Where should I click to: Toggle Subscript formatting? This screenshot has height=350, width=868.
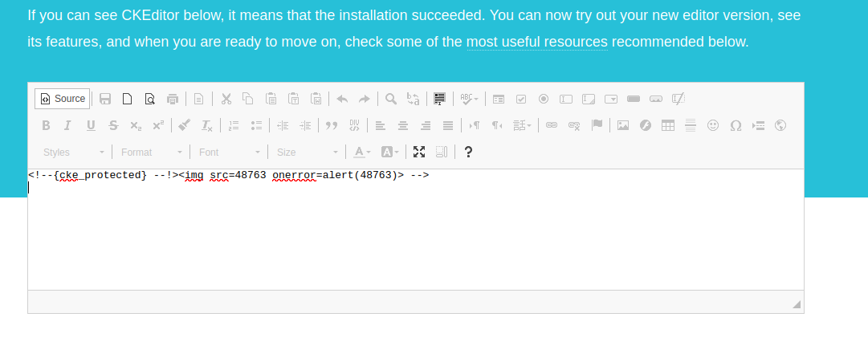click(136, 125)
